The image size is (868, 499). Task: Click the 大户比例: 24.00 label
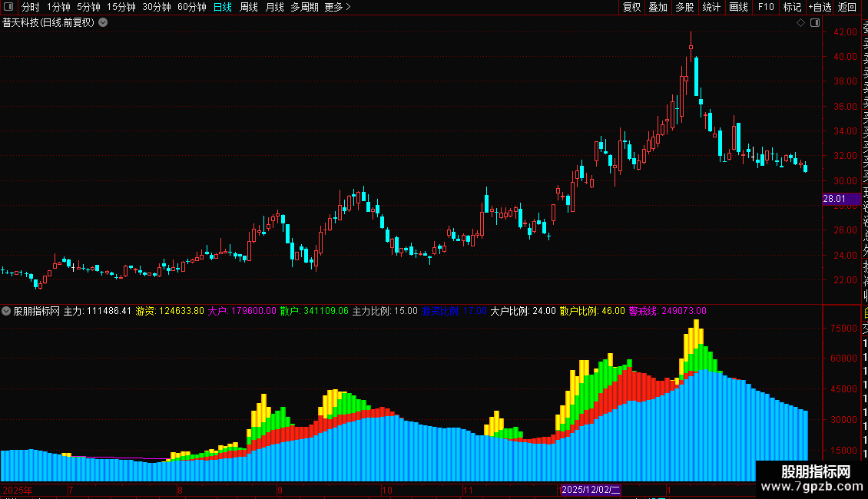[x=523, y=311]
